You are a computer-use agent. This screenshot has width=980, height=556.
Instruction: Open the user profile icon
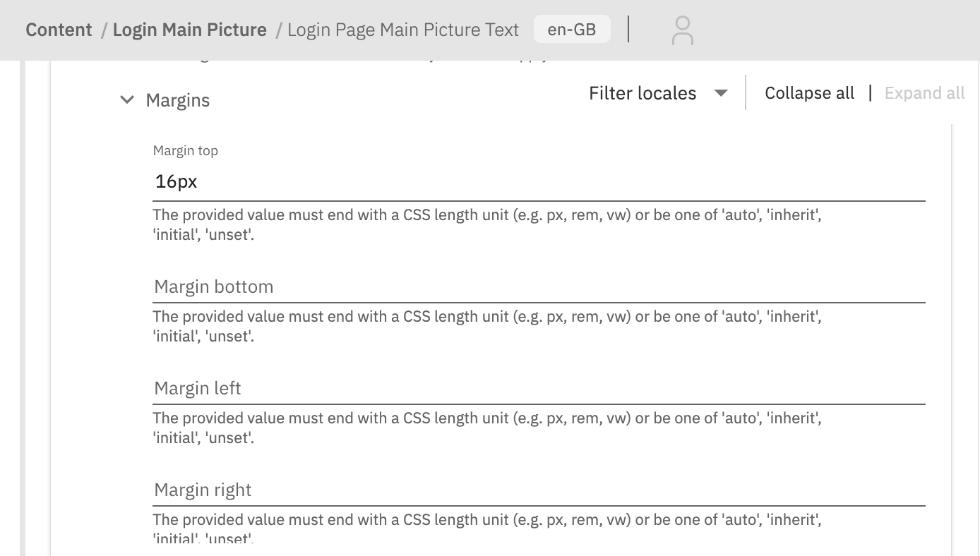click(682, 30)
